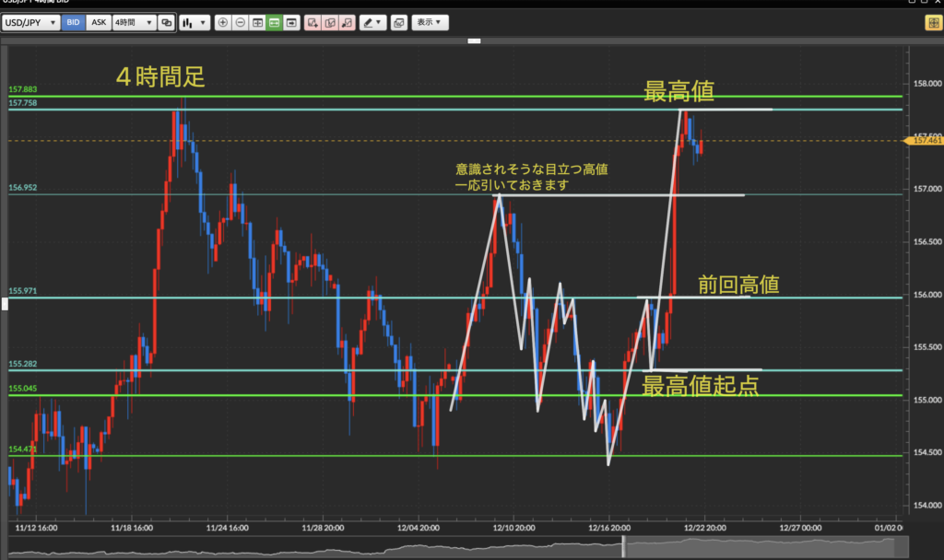Open the chart type candlestick dropdown
Image resolution: width=944 pixels, height=560 pixels.
pos(194,22)
